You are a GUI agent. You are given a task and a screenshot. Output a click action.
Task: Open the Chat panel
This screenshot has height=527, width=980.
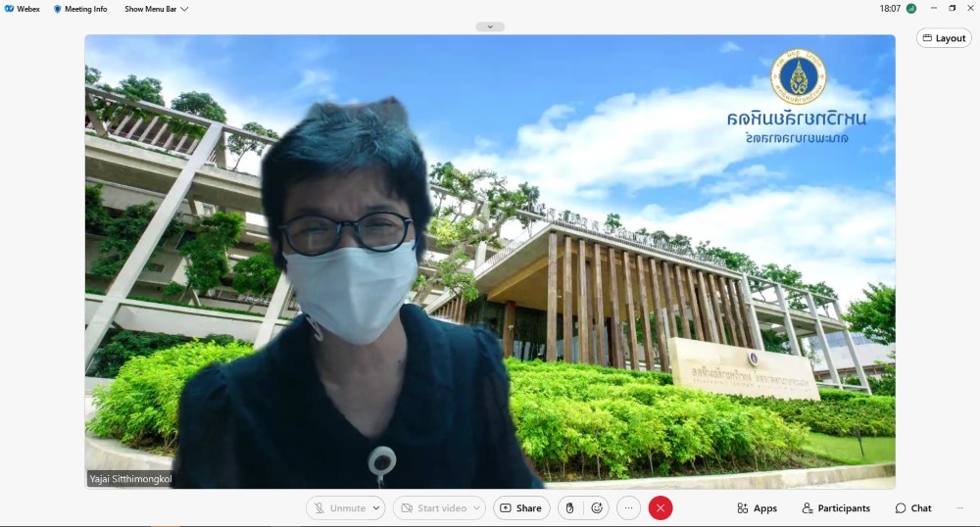coord(913,508)
